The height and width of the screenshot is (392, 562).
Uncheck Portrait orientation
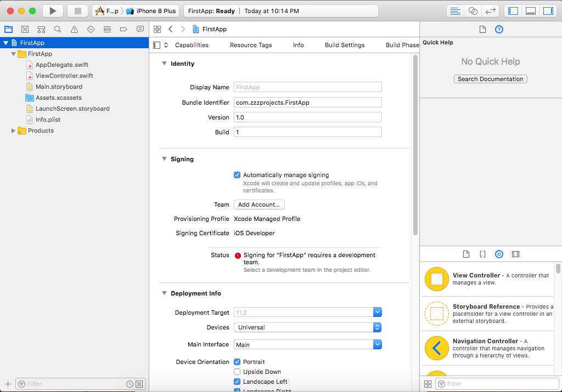click(237, 362)
